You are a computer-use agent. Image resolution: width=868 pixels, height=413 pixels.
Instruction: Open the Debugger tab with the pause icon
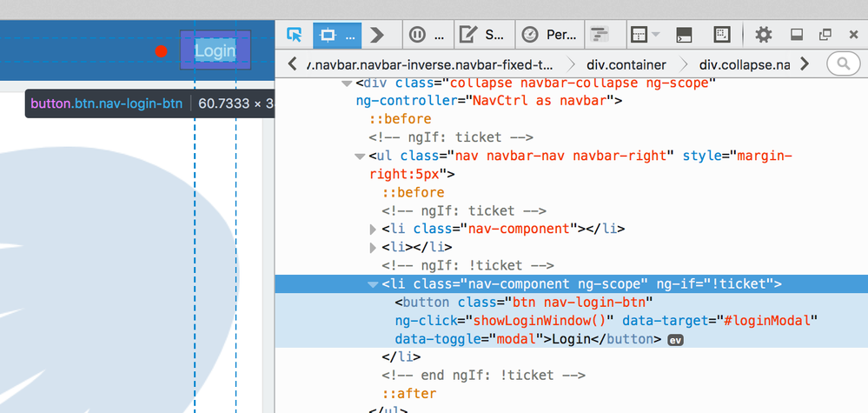pos(427,35)
